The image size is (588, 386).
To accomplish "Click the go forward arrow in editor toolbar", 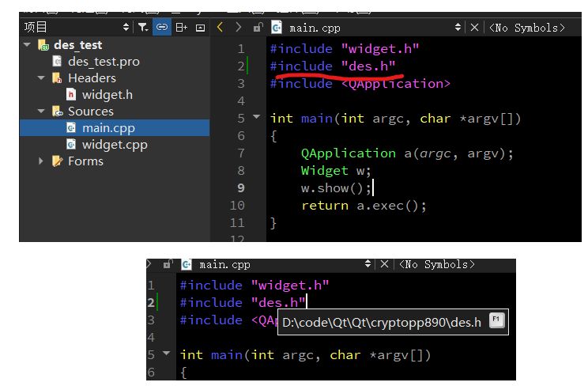I will [239, 27].
